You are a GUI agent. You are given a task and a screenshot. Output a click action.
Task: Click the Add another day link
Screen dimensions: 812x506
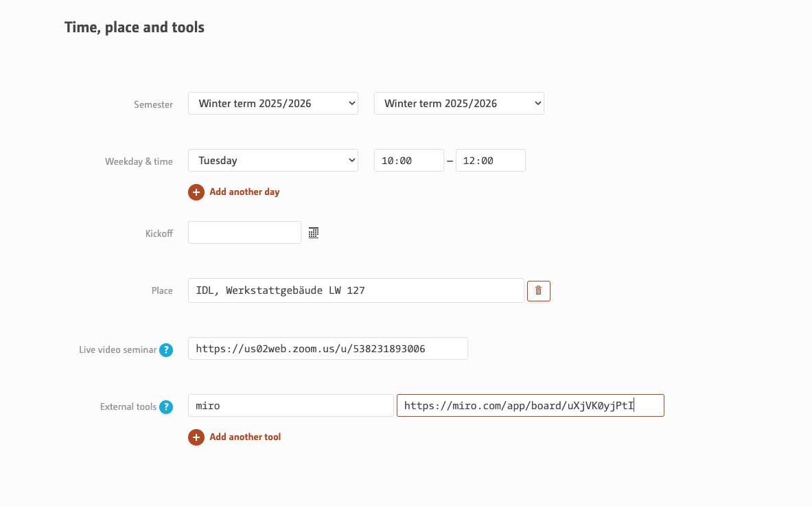click(x=244, y=192)
